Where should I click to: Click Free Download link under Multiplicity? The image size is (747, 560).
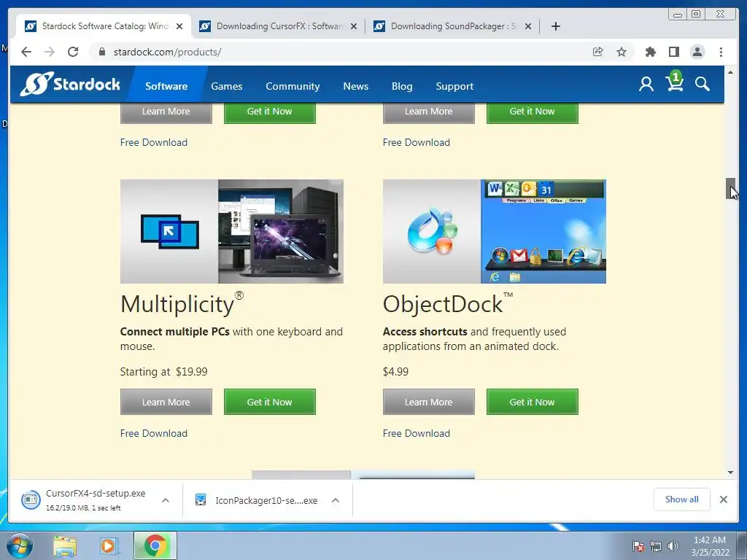153,433
